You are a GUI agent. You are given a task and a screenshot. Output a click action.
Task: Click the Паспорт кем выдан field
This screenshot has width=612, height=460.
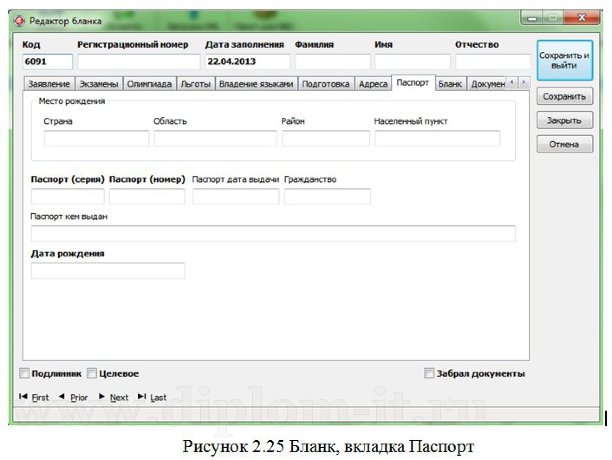click(273, 233)
